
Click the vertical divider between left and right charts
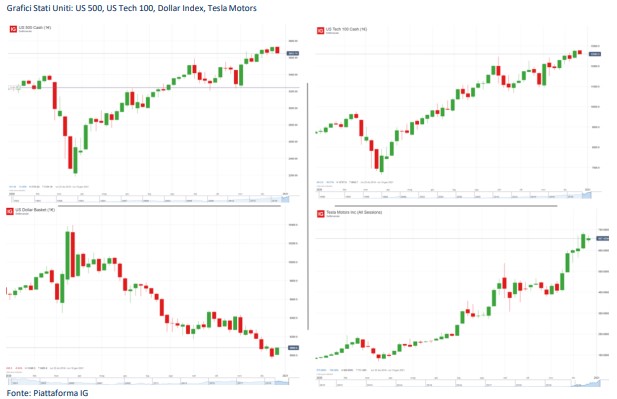(x=308, y=206)
